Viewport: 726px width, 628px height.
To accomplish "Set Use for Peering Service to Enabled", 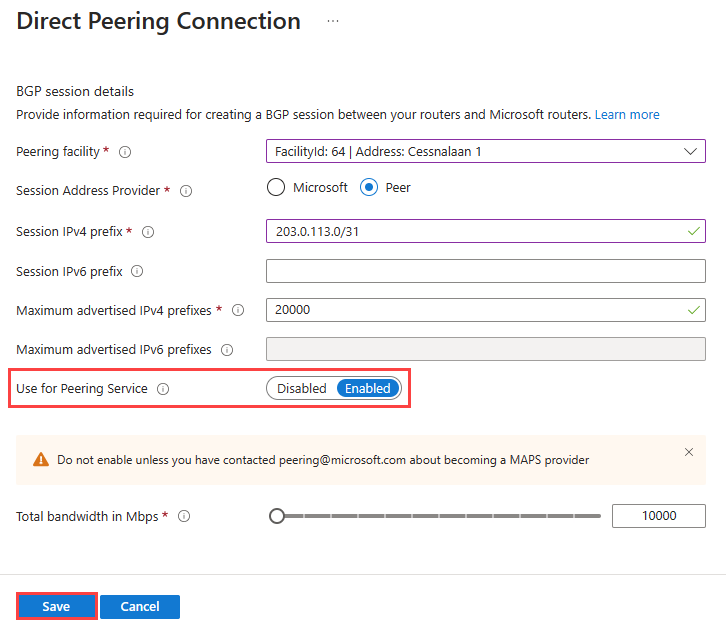I will [x=368, y=388].
